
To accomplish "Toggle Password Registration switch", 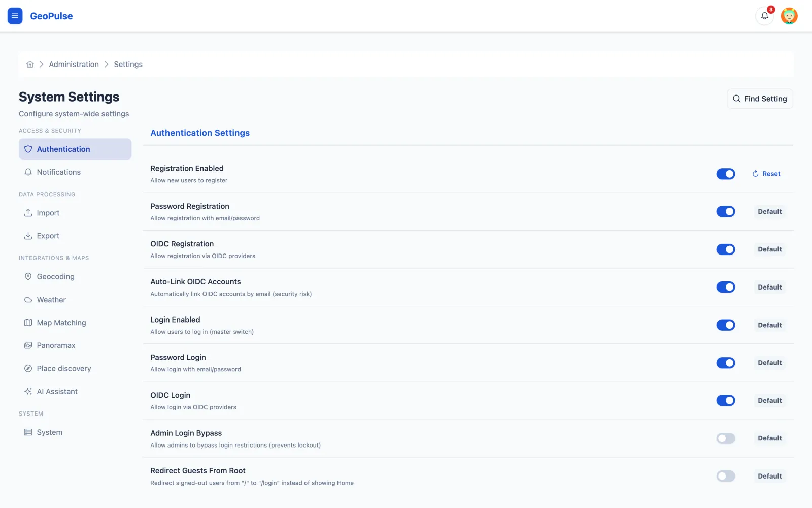I will pyautogui.click(x=726, y=212).
